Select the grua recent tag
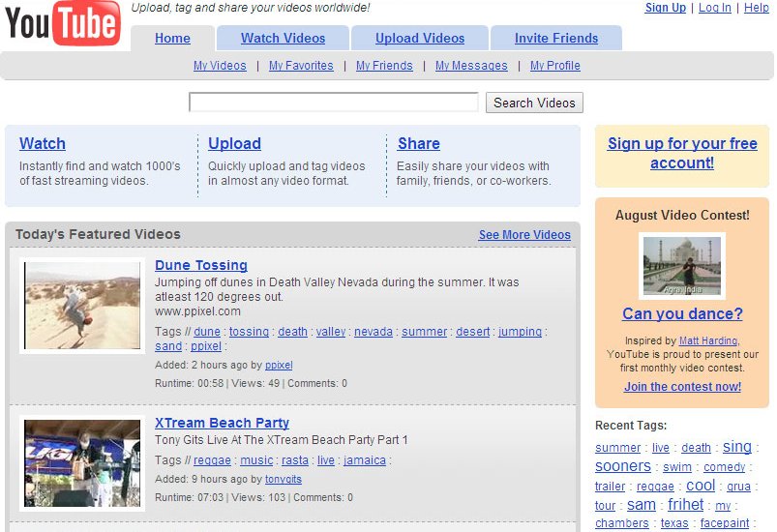The height and width of the screenshot is (532, 777). pyautogui.click(x=738, y=487)
